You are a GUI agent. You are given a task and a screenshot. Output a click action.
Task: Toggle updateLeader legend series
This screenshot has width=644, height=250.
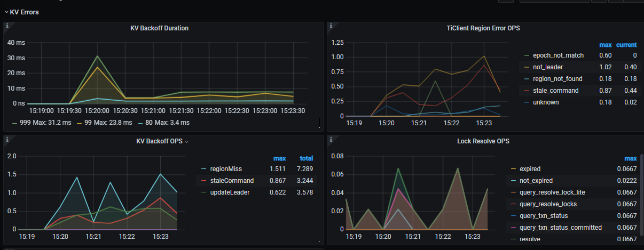pyautogui.click(x=231, y=192)
